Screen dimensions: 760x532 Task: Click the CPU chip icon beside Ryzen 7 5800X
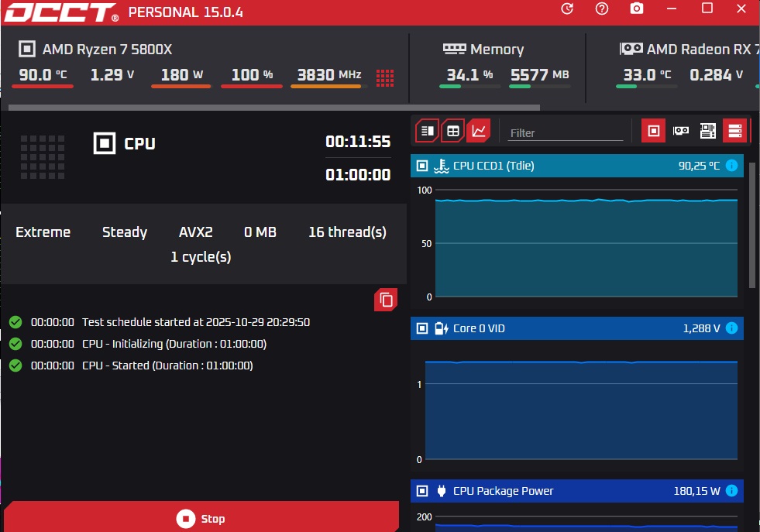(27, 49)
